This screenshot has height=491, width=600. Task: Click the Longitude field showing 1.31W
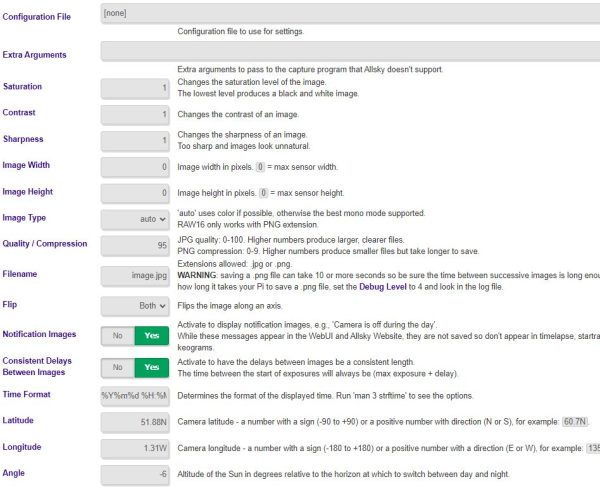point(135,448)
